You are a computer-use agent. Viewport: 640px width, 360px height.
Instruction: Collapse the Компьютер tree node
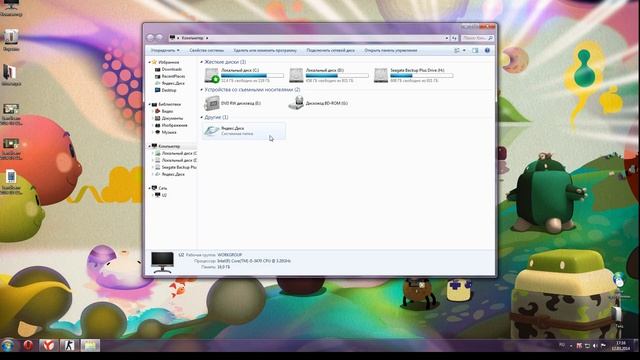[149, 146]
